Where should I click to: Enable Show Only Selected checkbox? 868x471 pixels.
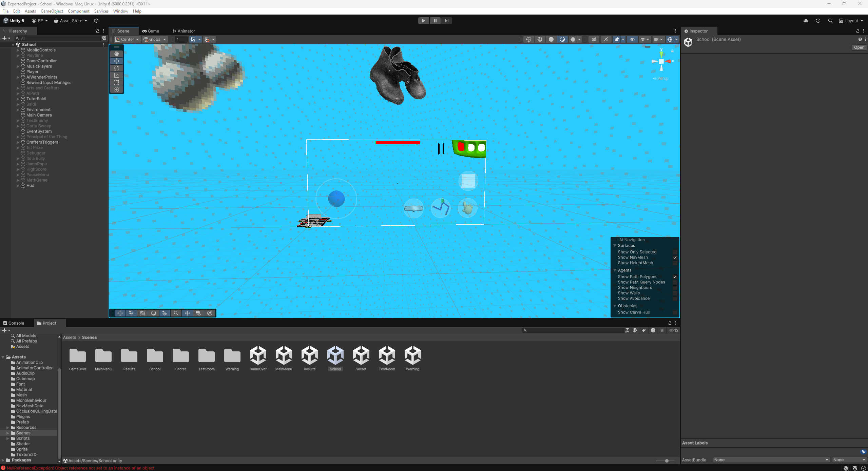[x=675, y=252]
